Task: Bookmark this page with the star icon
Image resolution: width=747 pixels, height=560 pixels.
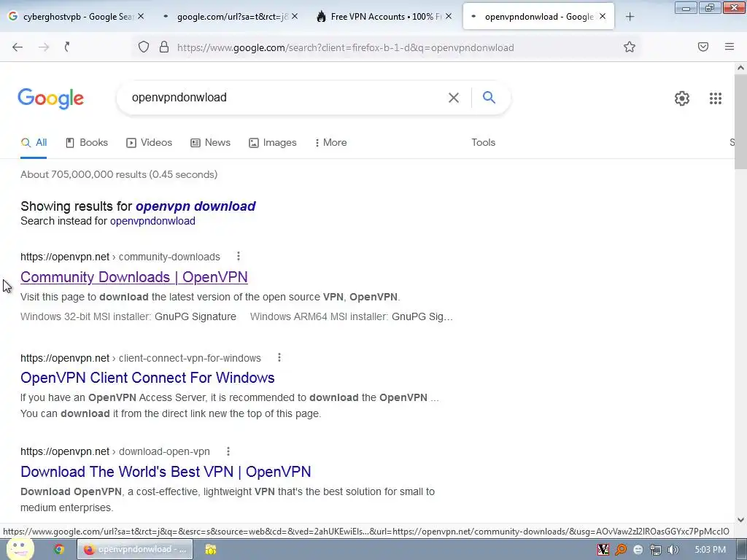Action: tap(630, 47)
